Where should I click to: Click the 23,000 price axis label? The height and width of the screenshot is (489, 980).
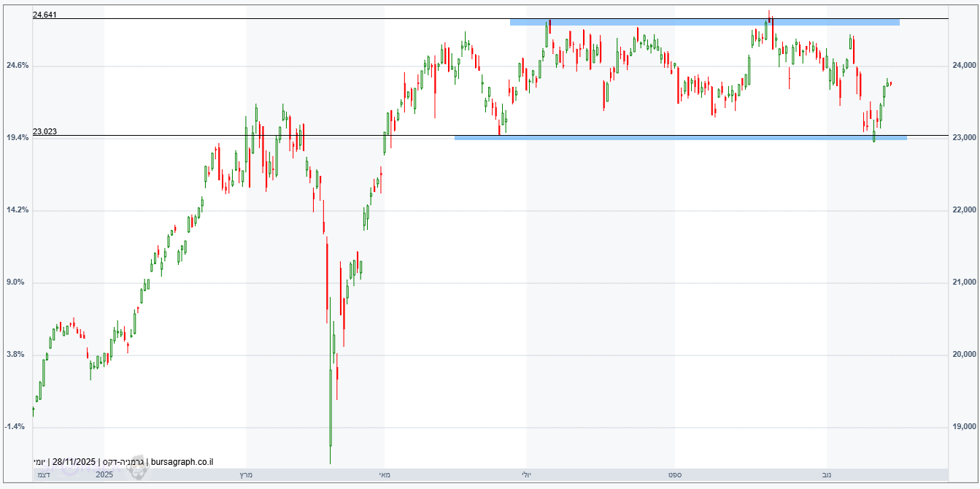(964, 138)
